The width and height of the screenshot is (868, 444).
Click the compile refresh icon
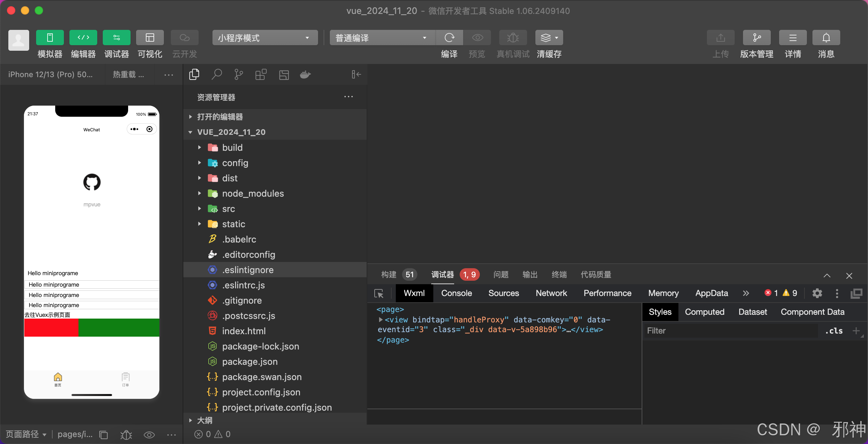pyautogui.click(x=449, y=38)
